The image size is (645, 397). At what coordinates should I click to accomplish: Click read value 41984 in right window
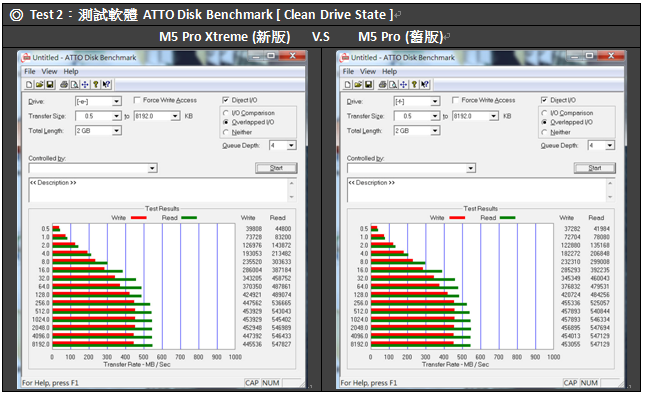pyautogui.click(x=601, y=228)
